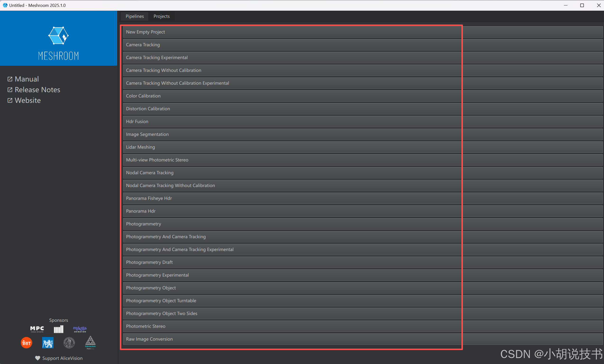Choose Photogrammetry Experimental pipeline

pos(363,275)
